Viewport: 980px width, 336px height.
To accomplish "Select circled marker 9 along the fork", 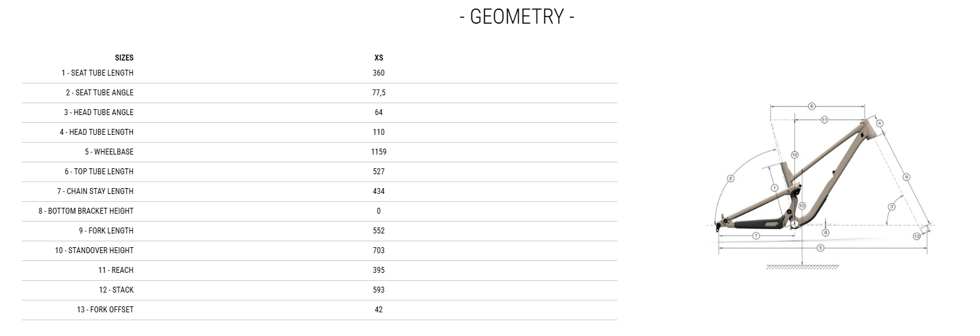I will (906, 176).
